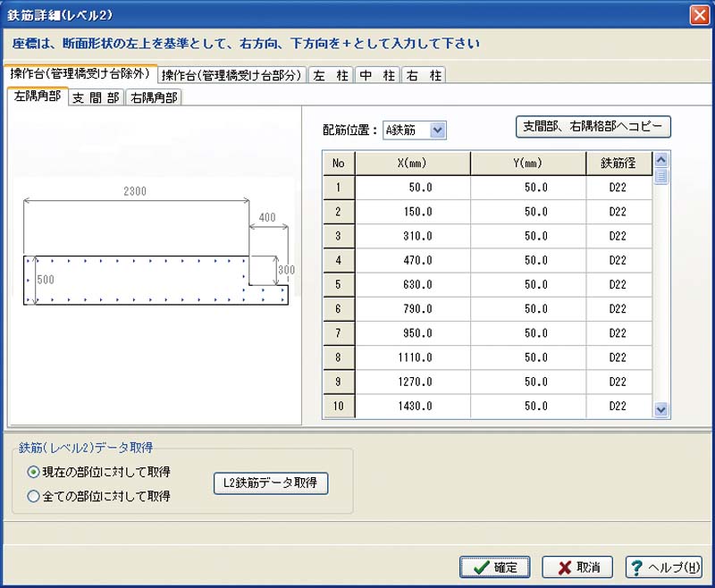Click X cell with value 310.0
Screen dimensions: 715x588
(413, 236)
